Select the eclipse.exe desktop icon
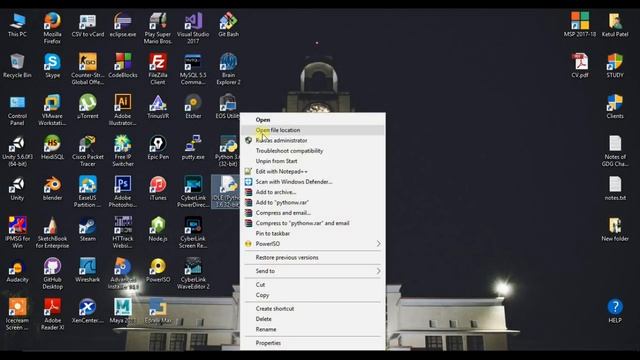 pos(122,25)
